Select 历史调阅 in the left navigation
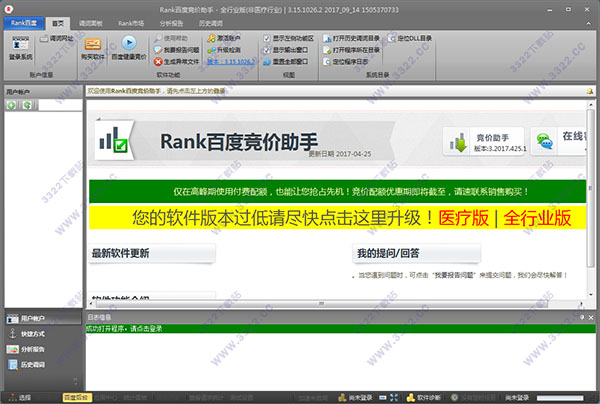The width and height of the screenshot is (600, 404). point(26,364)
